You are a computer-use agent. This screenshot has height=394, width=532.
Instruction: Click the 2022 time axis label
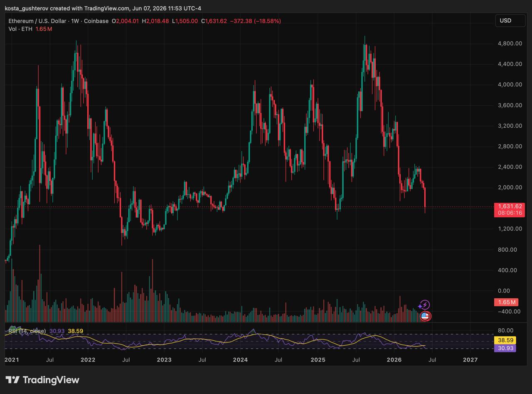pos(88,359)
